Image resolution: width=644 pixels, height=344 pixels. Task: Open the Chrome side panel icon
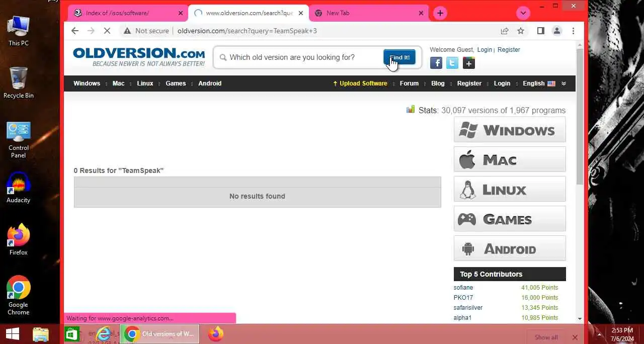[541, 31]
